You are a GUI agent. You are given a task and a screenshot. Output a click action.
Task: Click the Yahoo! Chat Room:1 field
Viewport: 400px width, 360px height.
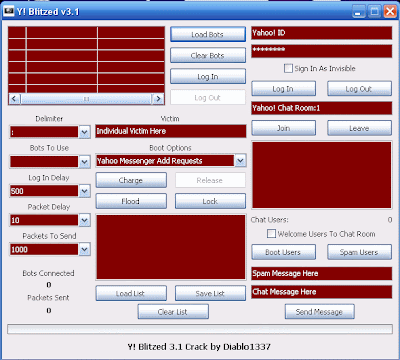click(x=321, y=108)
